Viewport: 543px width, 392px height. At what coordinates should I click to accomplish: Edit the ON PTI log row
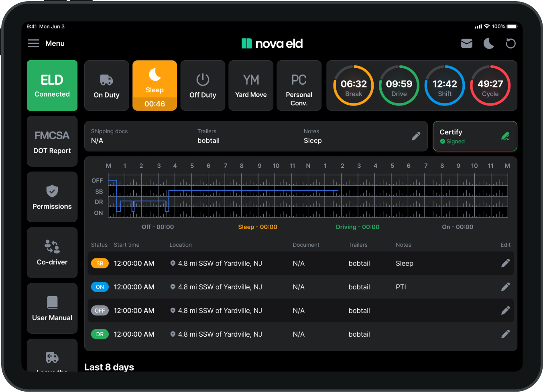click(506, 287)
